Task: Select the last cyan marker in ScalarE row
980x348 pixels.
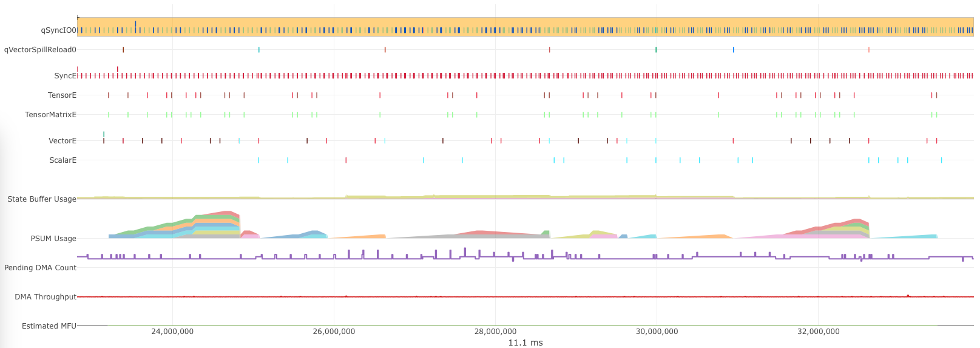Action: pos(941,160)
